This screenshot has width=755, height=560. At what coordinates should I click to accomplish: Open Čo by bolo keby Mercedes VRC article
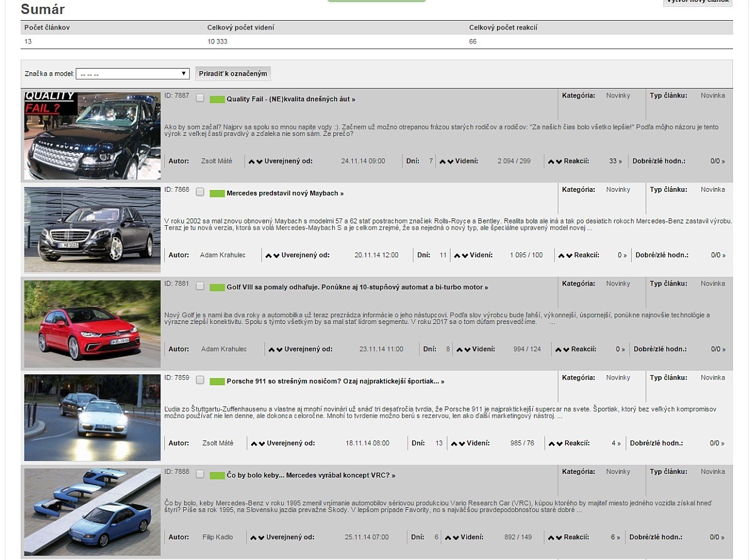311,476
